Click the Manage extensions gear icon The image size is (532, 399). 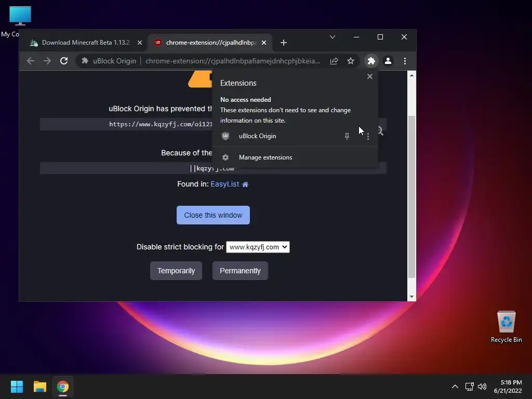pos(225,157)
